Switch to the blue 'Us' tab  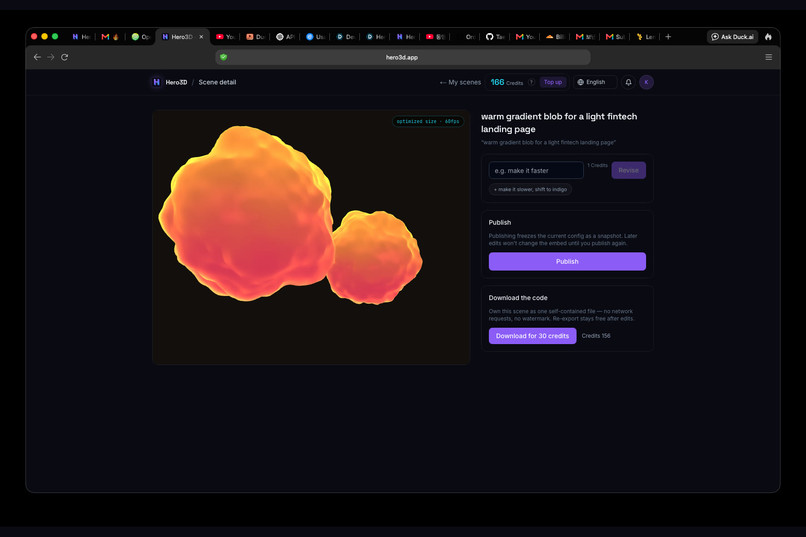(x=315, y=37)
